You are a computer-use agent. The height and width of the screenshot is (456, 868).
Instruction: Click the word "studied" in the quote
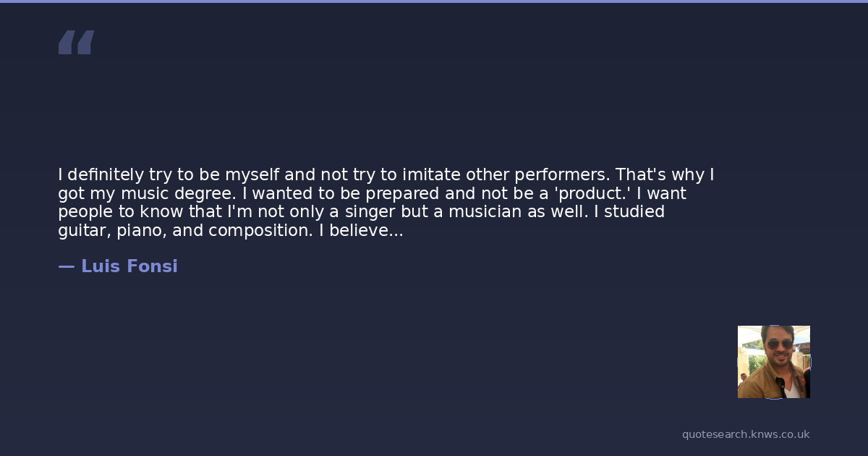(x=634, y=212)
